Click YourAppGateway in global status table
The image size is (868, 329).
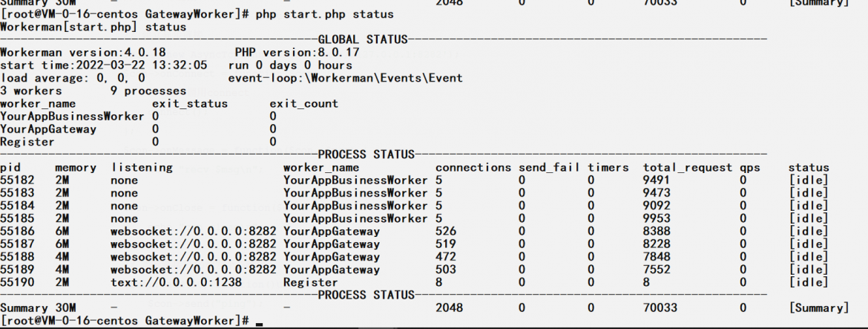pyautogui.click(x=49, y=129)
